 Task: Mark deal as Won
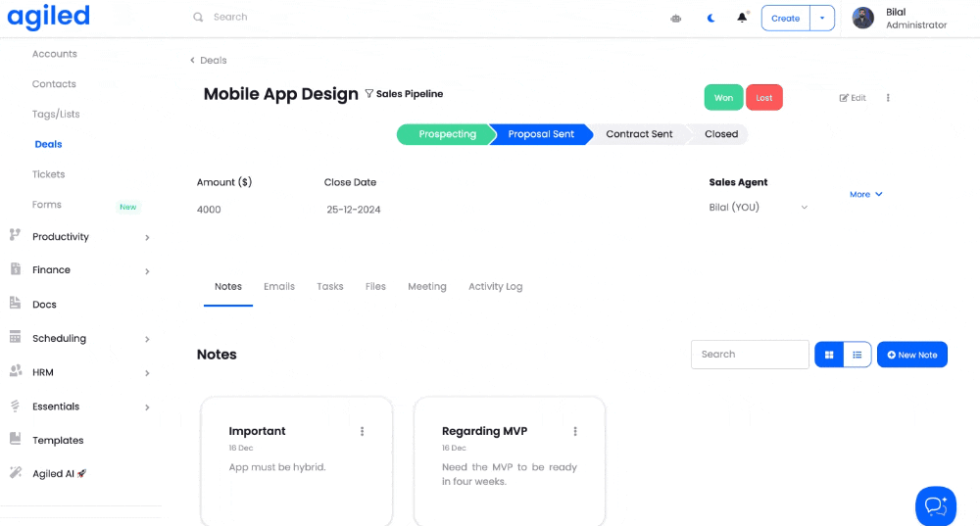pyautogui.click(x=724, y=97)
